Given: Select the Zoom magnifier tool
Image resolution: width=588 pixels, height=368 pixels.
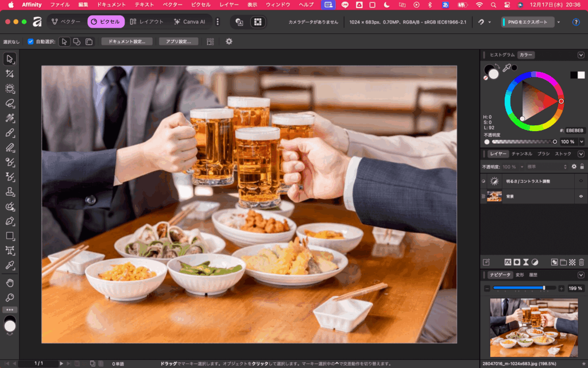Looking at the screenshot, I should coord(10,297).
